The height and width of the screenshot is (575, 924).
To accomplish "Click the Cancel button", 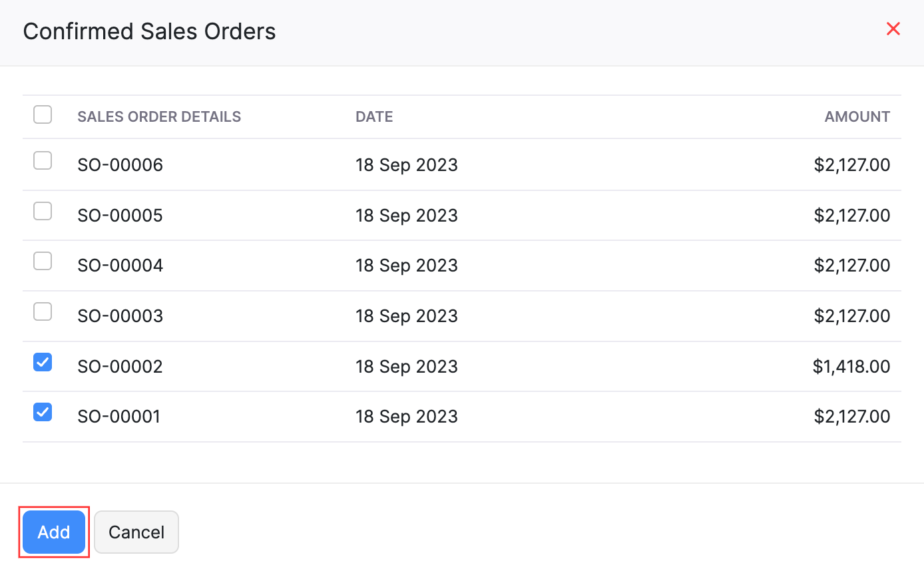I will (x=136, y=532).
